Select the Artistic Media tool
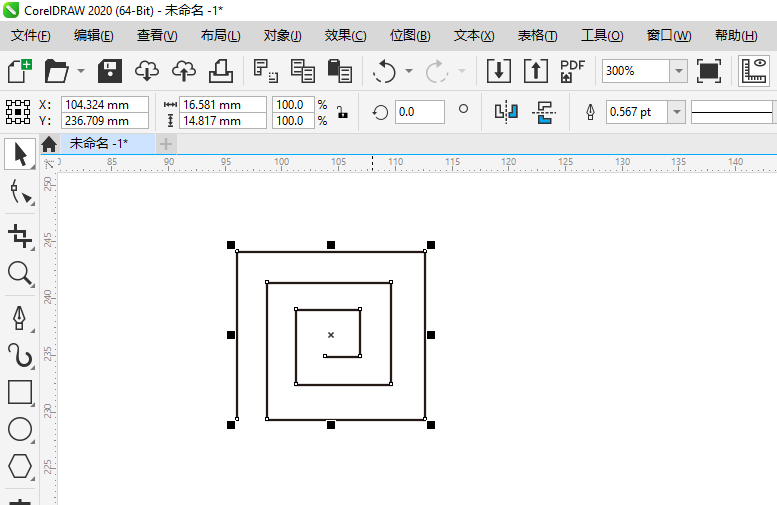Viewport: 777px width, 505px height. (20, 355)
